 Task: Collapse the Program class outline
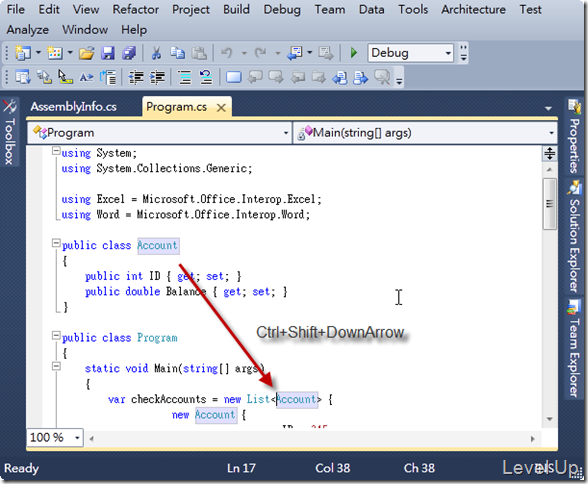[x=56, y=336]
